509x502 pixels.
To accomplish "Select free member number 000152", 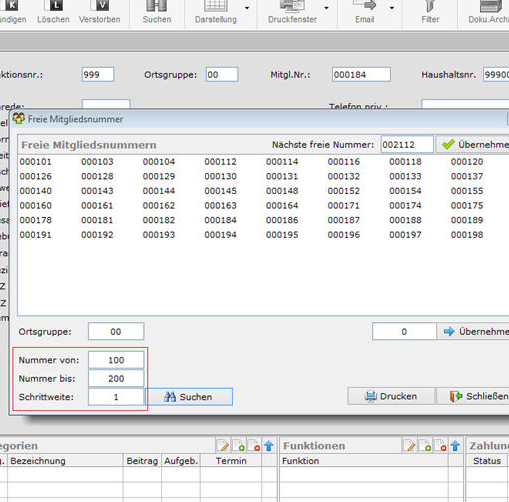I will point(344,191).
